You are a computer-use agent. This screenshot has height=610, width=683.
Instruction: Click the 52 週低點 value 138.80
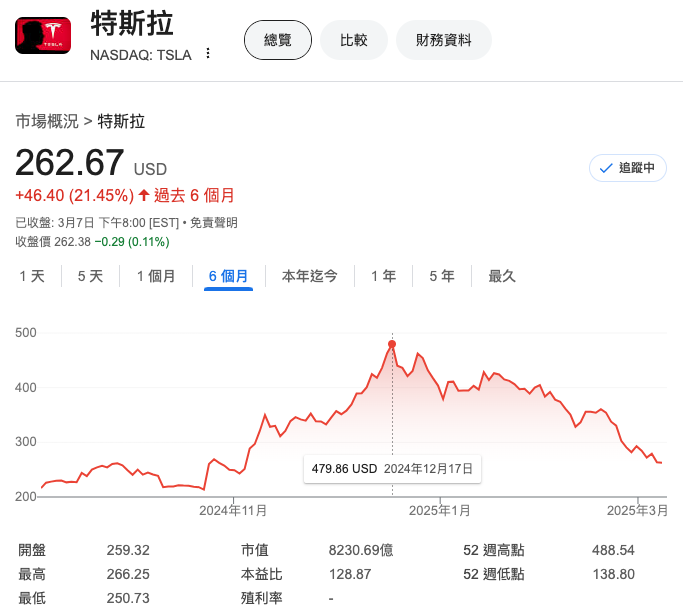coord(613,574)
